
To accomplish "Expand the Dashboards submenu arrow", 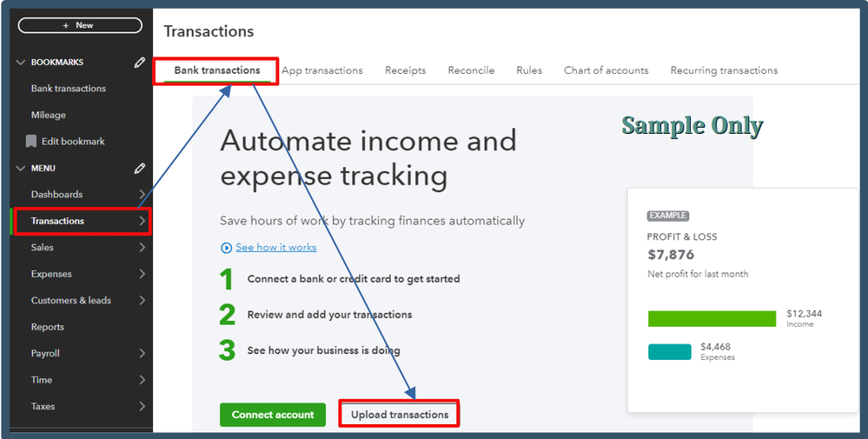I will [142, 195].
